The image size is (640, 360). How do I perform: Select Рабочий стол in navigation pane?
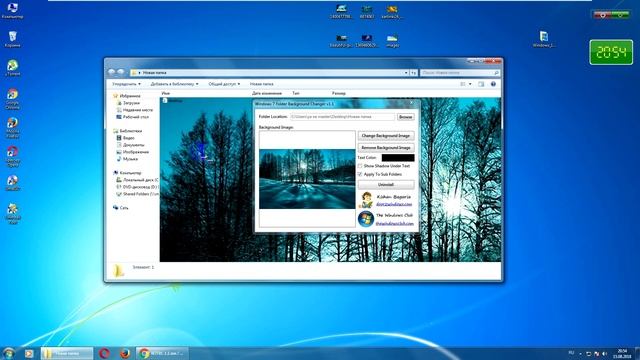[x=133, y=117]
